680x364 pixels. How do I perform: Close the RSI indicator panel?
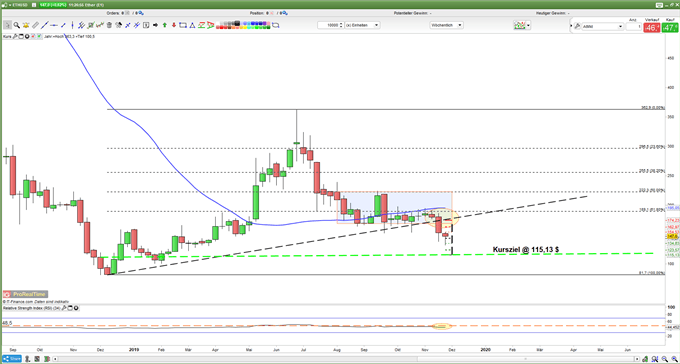click(76, 308)
